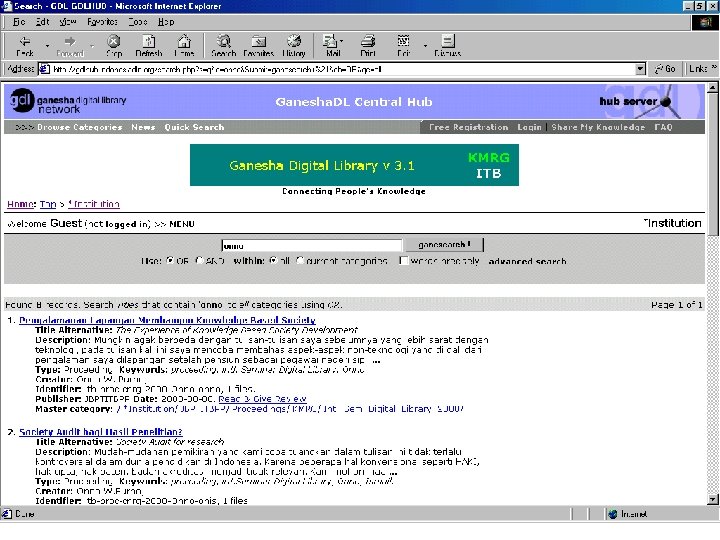
Task: Click the Master category path link
Action: tap(290, 409)
